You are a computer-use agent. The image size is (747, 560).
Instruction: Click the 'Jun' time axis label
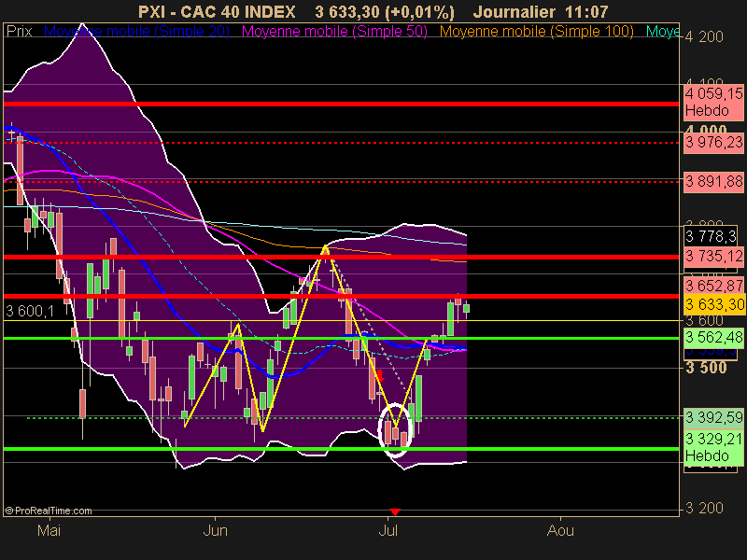pyautogui.click(x=216, y=530)
